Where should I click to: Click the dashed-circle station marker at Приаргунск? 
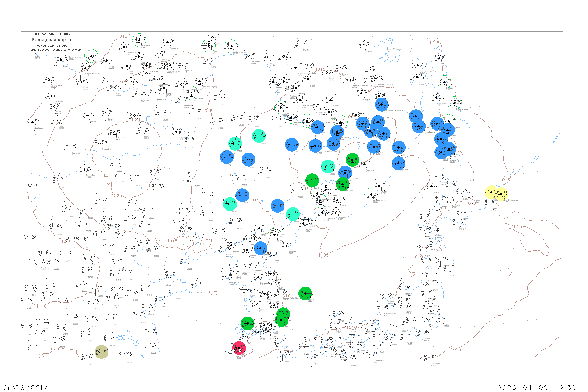[x=191, y=93]
